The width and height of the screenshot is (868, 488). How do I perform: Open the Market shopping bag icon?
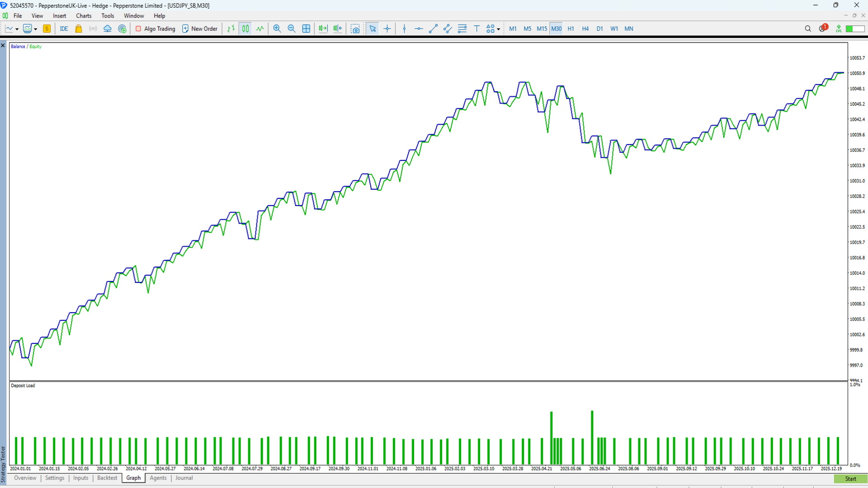tap(79, 28)
